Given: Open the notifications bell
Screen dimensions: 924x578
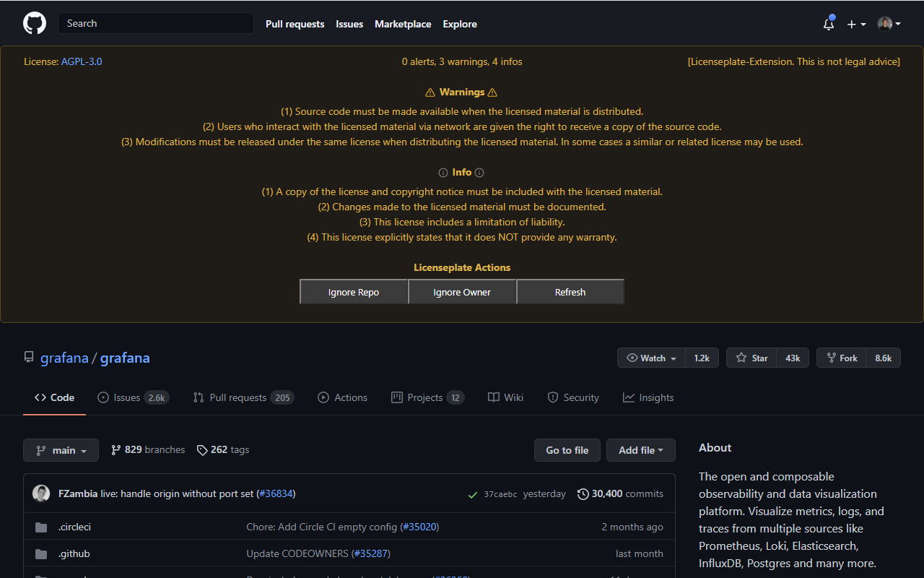Looking at the screenshot, I should (829, 23).
